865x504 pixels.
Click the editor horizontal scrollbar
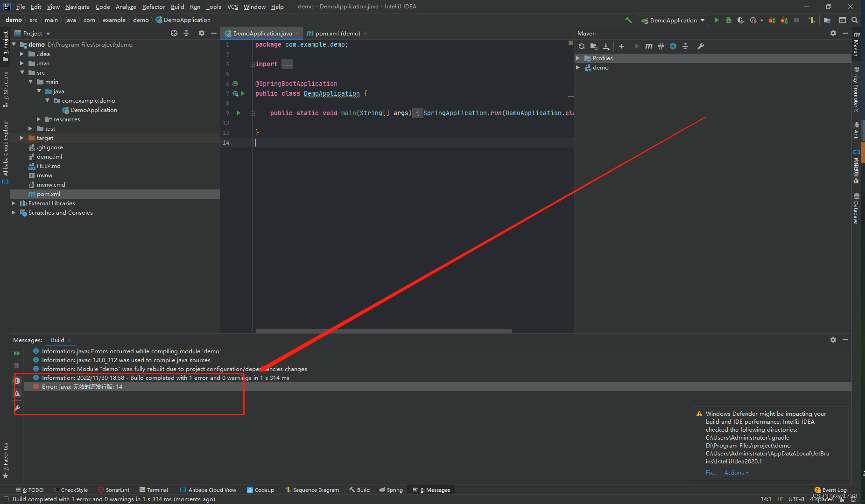pos(383,331)
